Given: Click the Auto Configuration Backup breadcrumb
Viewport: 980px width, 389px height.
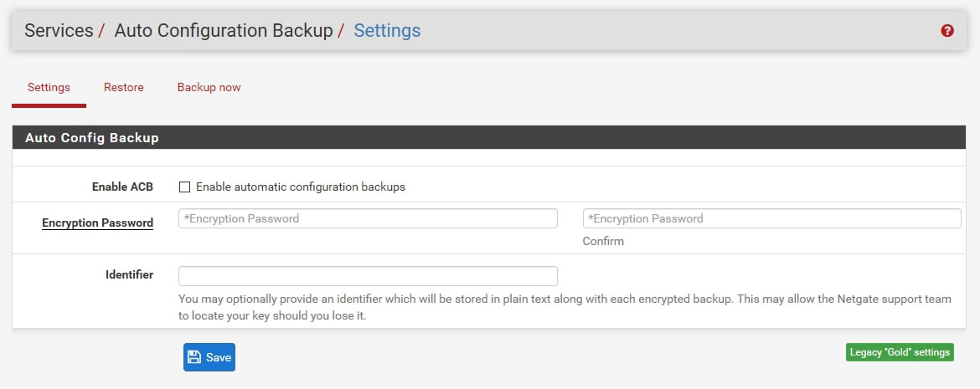Looking at the screenshot, I should coord(223,31).
